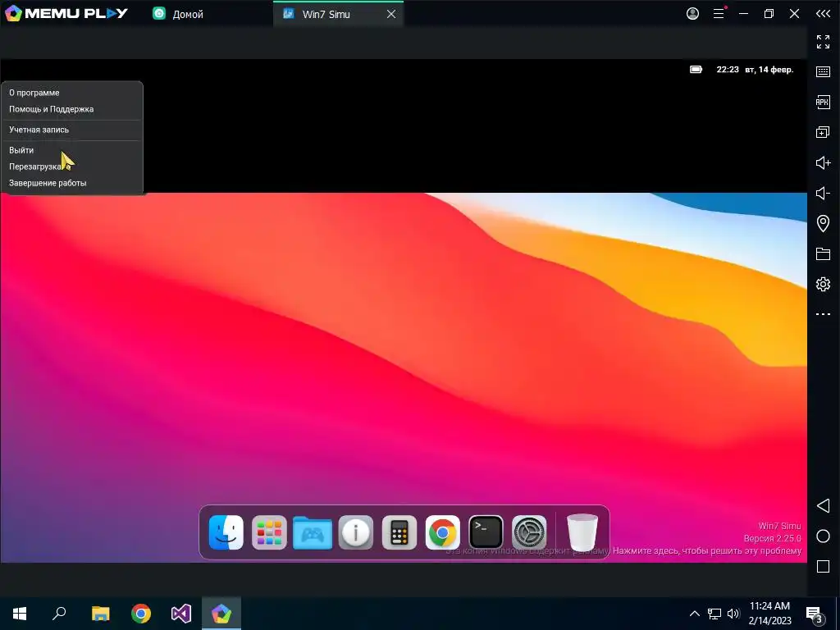Tap the Android recent apps square
This screenshot has height=630, width=840.
click(823, 566)
